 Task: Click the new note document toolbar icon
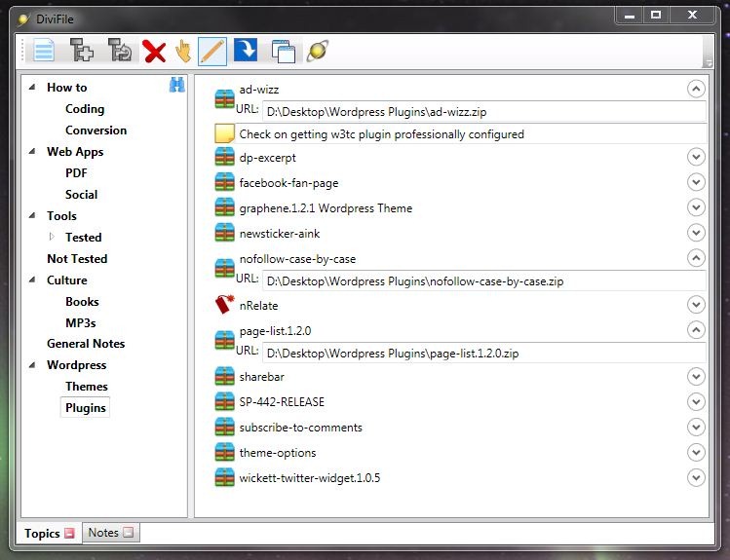coord(44,51)
